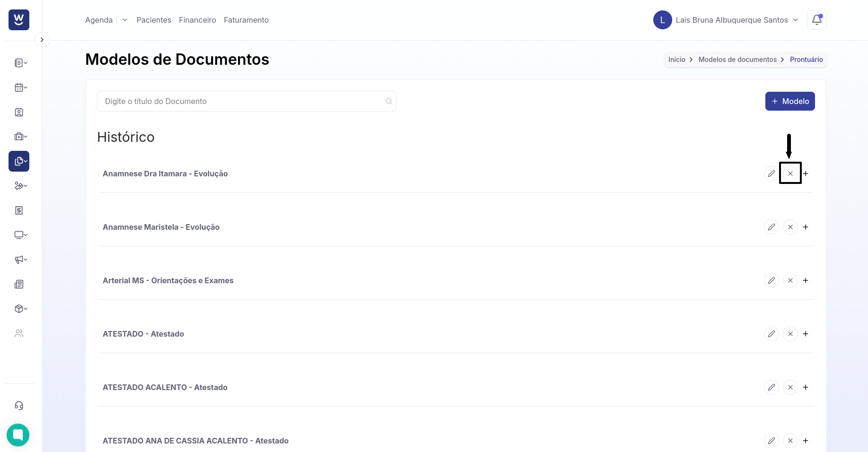Select Arterial MS - Orientações e Exames title

(168, 280)
